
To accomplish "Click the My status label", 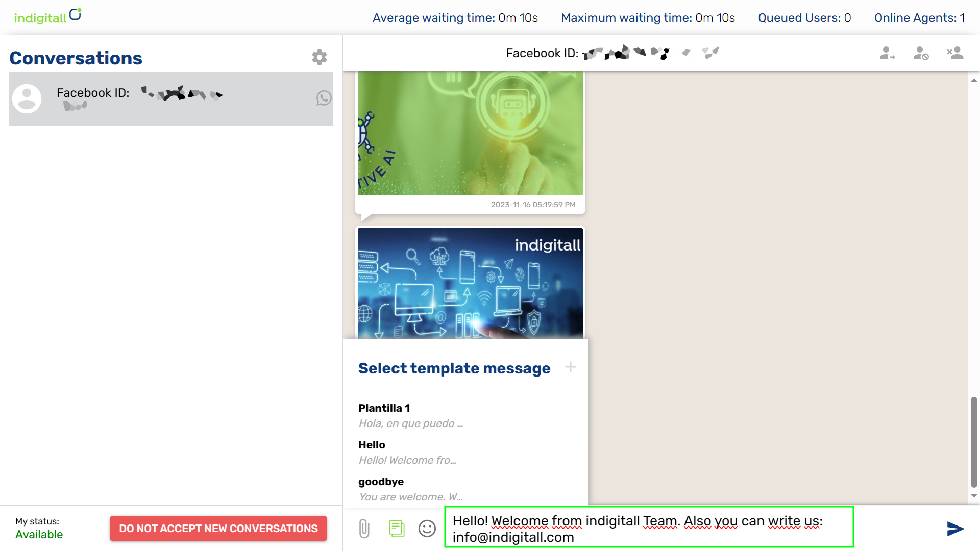I will pyautogui.click(x=37, y=521).
